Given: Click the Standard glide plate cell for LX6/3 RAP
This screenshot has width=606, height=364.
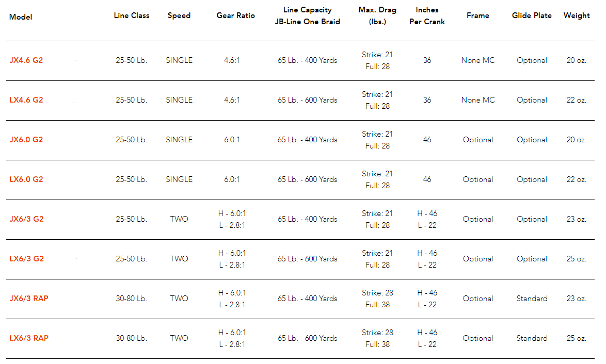Looking at the screenshot, I should [x=532, y=338].
